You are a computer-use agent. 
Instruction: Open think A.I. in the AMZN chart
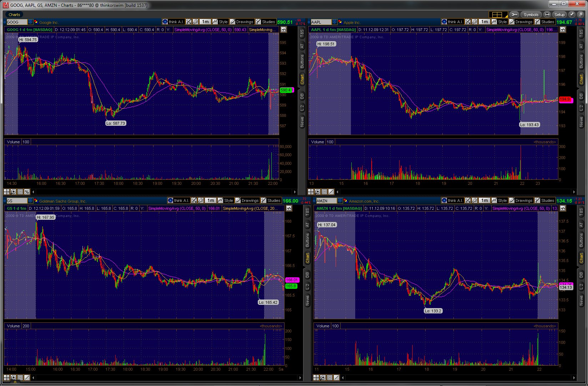(x=452, y=201)
